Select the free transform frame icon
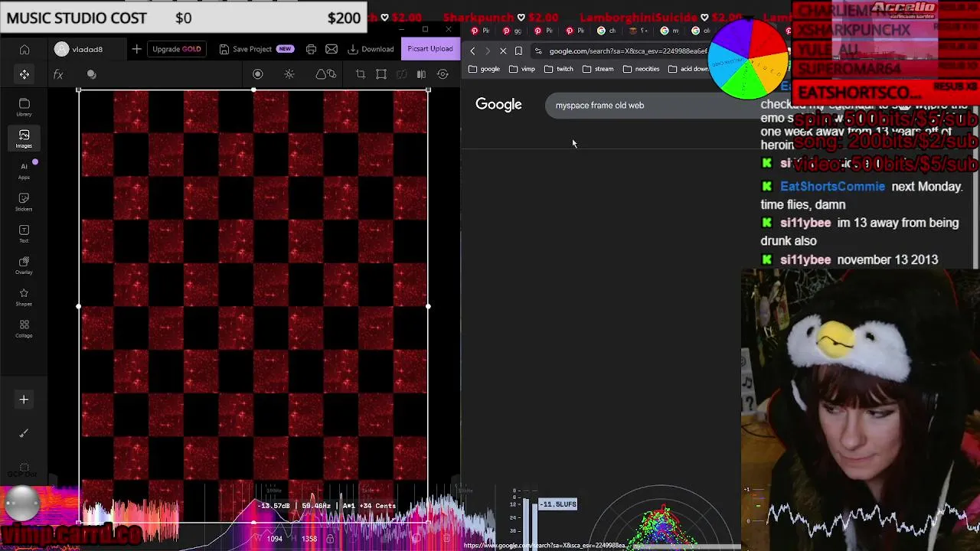 [381, 74]
